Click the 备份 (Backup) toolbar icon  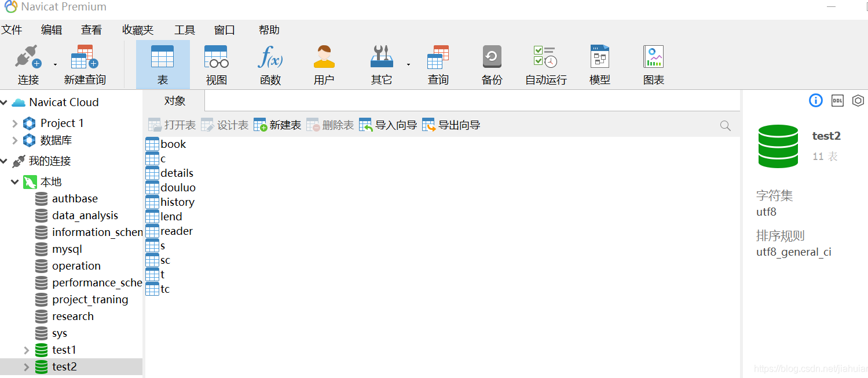pos(491,64)
